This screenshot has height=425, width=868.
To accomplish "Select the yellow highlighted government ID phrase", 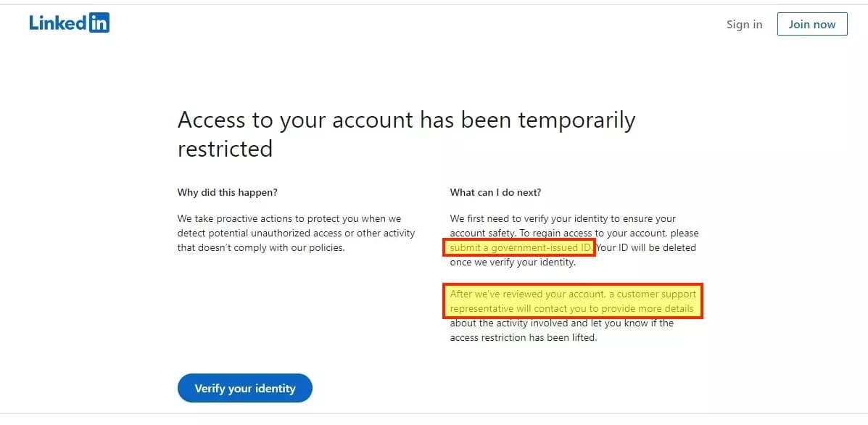I will pyautogui.click(x=518, y=247).
